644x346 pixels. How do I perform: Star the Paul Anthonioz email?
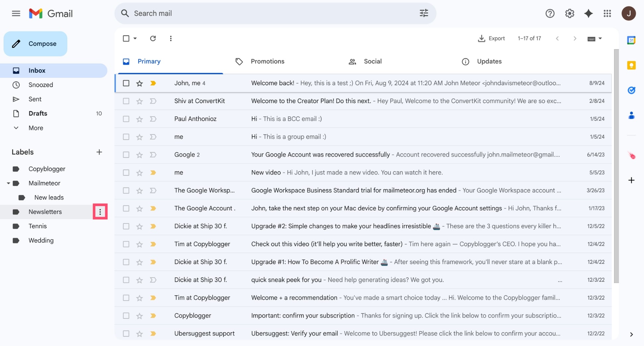(x=139, y=119)
